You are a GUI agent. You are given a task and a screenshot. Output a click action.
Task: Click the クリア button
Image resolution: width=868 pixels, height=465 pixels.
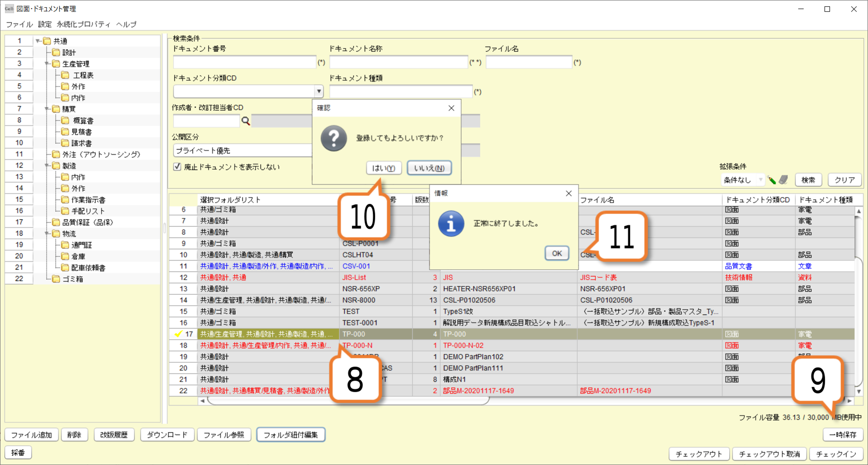[x=845, y=180]
